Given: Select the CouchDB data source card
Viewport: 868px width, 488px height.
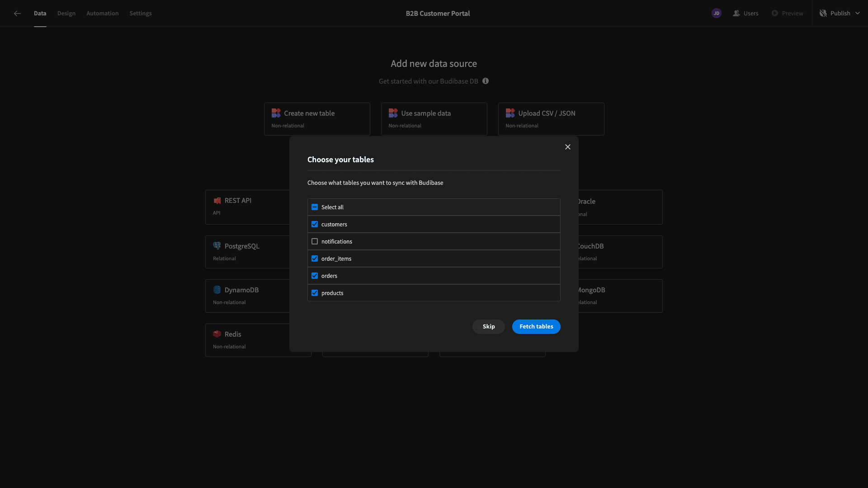Looking at the screenshot, I should (x=620, y=252).
